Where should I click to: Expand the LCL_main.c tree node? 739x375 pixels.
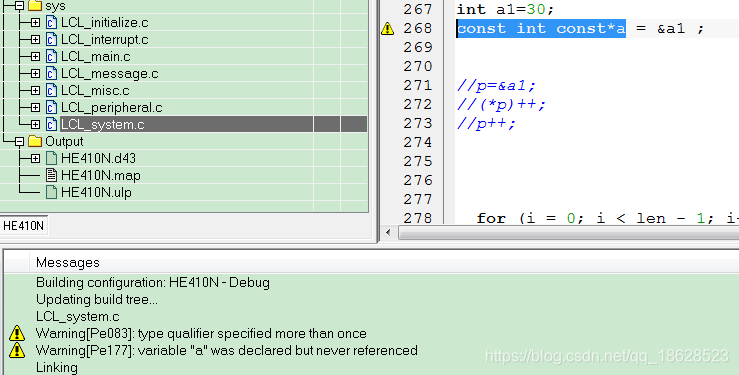[x=35, y=57]
